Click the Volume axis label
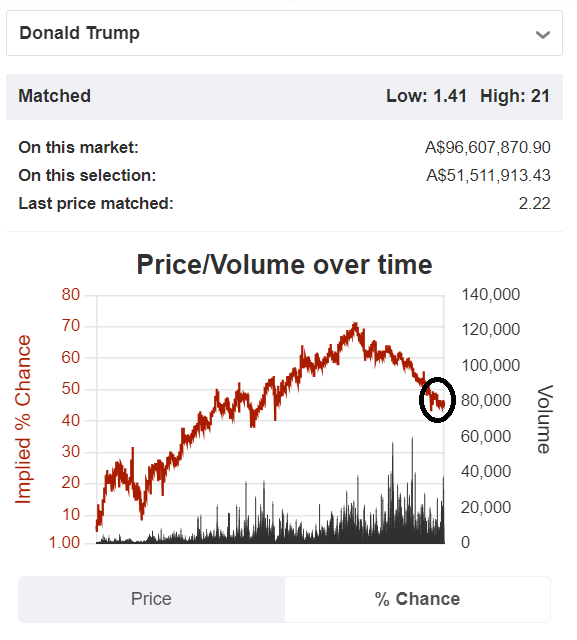577x640 pixels. click(x=545, y=419)
